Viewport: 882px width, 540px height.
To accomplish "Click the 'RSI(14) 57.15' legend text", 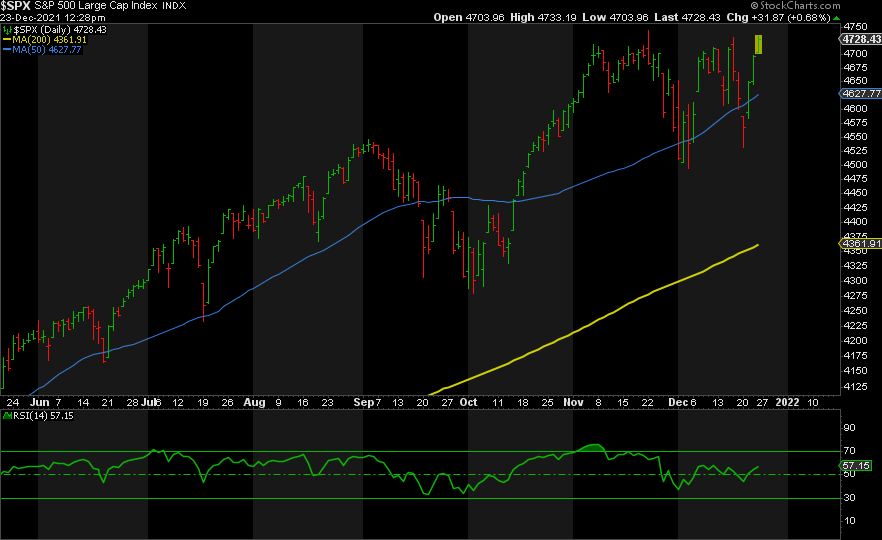I will (x=43, y=416).
